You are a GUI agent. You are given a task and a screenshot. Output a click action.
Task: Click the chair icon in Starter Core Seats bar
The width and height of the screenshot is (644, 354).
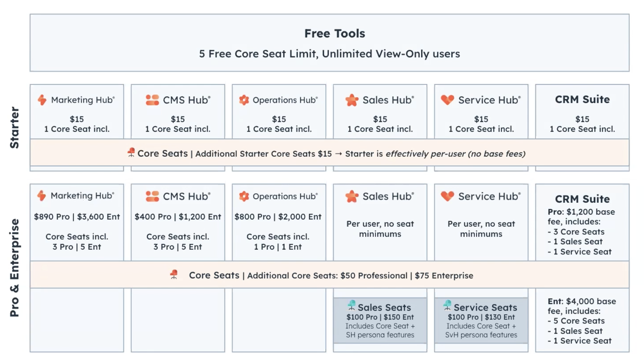[x=131, y=152]
